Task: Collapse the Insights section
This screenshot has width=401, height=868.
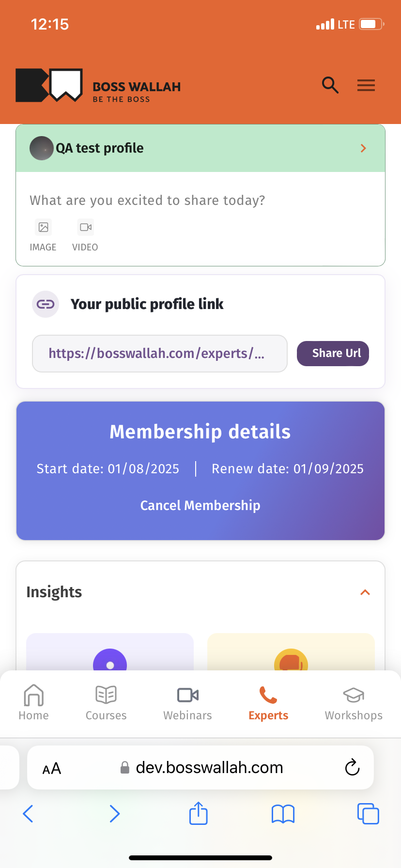Action: tap(365, 592)
